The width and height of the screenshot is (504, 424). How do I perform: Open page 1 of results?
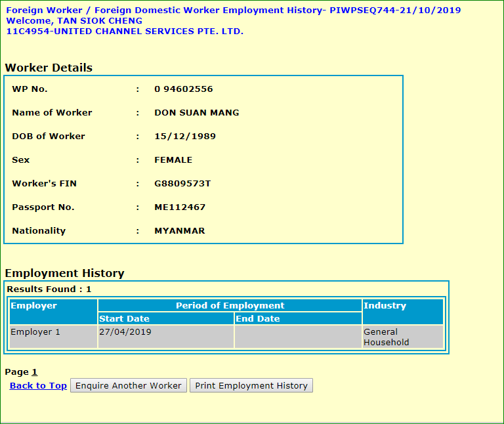point(35,372)
